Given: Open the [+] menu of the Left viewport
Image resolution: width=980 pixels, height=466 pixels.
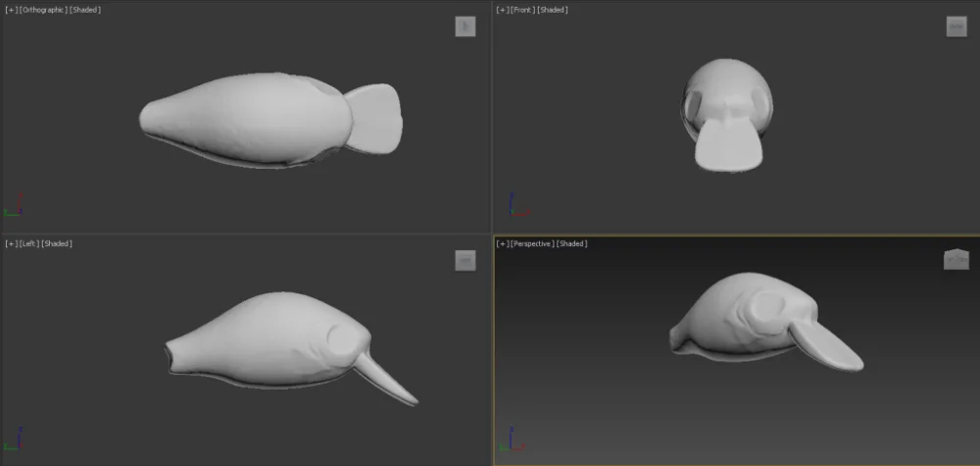Looking at the screenshot, I should pyautogui.click(x=11, y=243).
